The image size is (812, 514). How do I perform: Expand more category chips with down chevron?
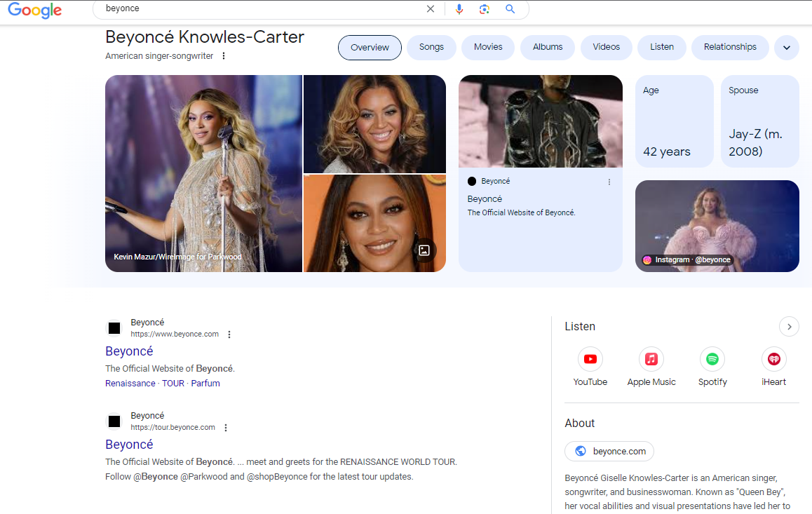[787, 48]
